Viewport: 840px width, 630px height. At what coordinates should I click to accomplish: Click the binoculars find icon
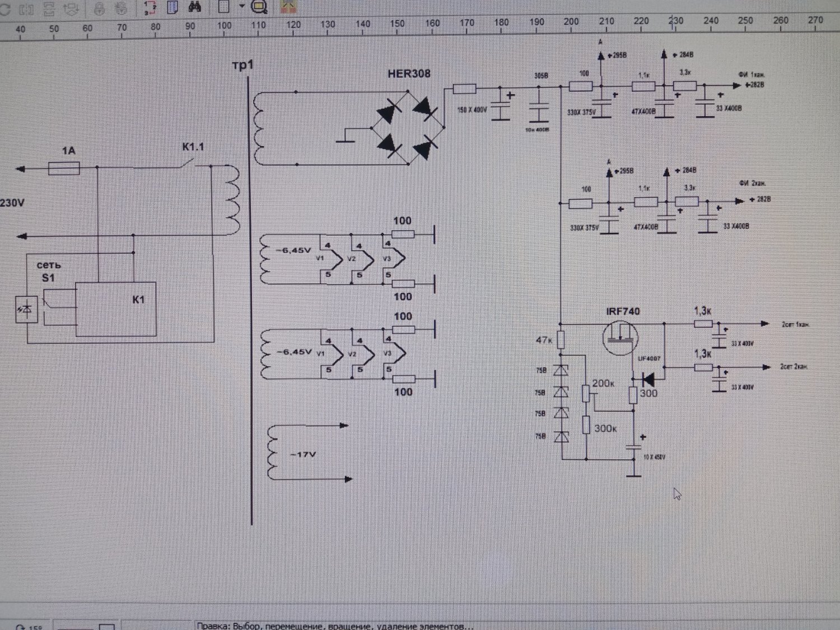click(194, 7)
